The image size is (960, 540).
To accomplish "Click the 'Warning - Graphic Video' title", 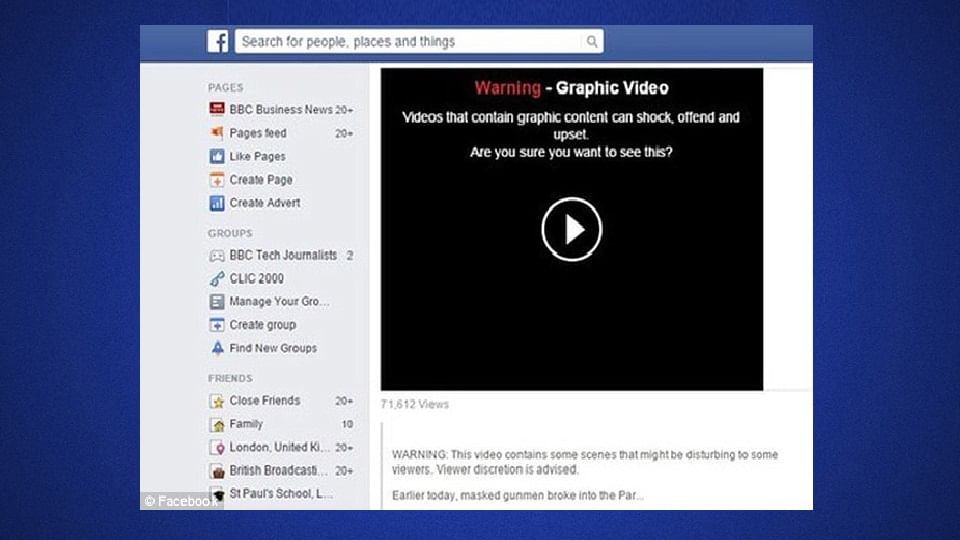I will click(x=571, y=88).
